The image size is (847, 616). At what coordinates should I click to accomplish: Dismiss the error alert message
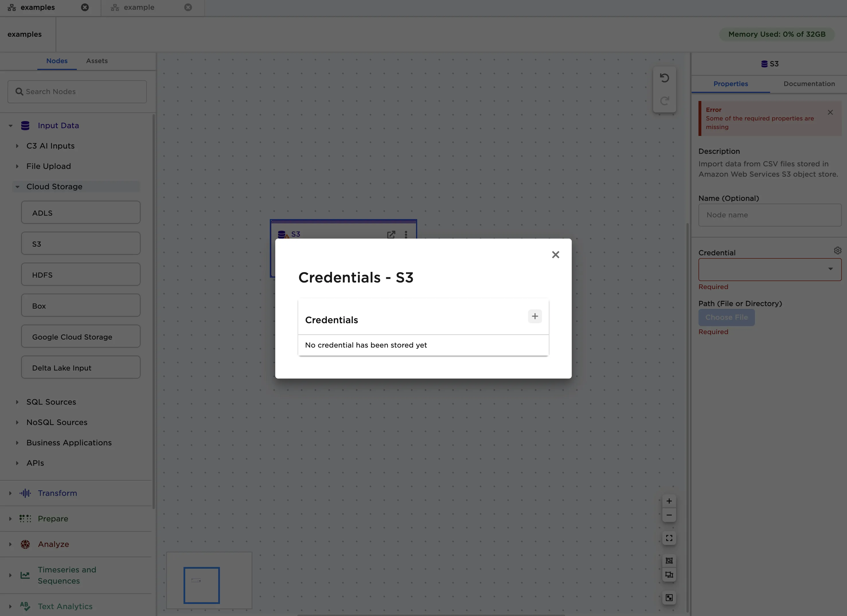(830, 112)
